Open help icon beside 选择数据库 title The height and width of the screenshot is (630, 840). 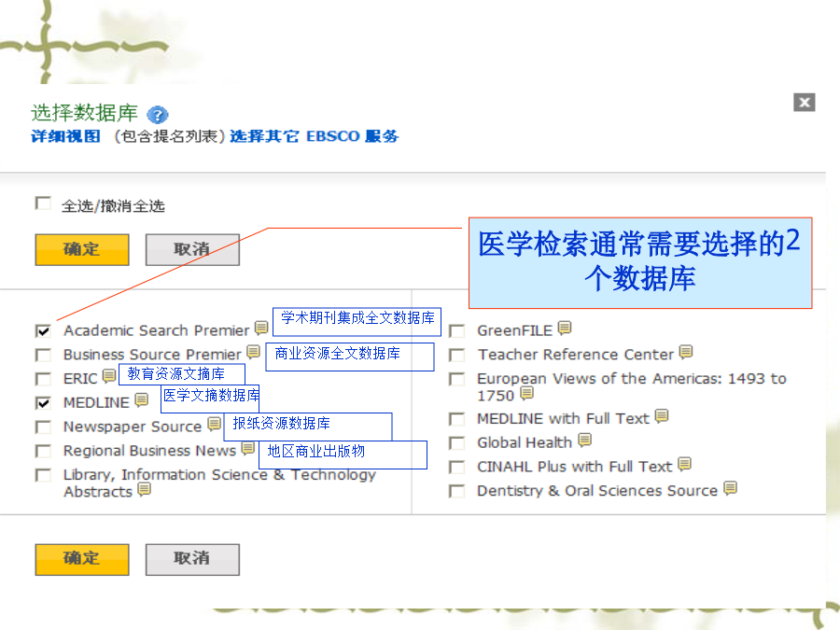point(158,115)
